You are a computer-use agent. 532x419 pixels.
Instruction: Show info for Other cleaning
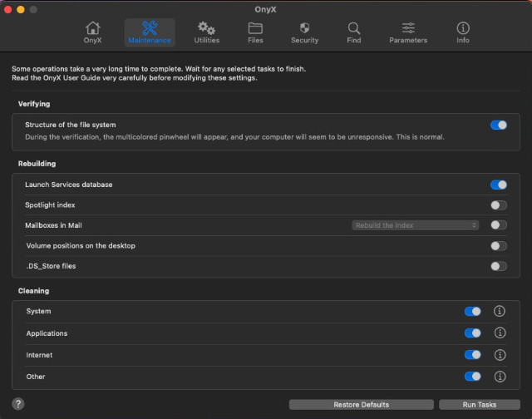point(500,377)
